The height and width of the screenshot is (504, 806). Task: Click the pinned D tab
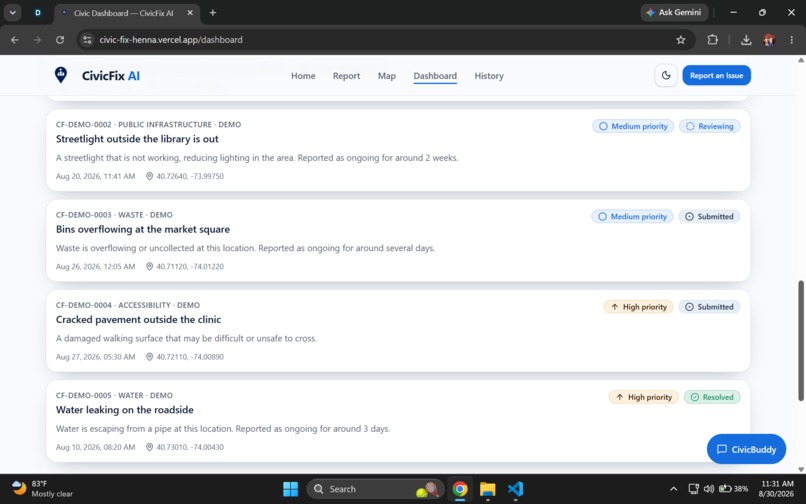[38, 13]
